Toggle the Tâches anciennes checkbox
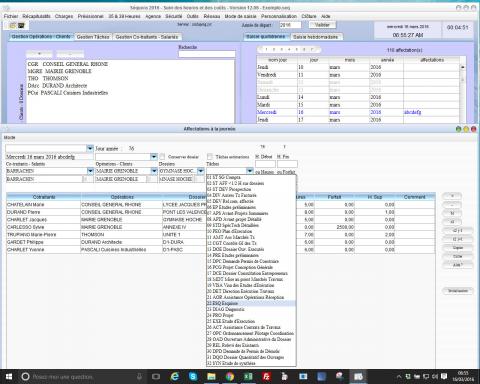 [210, 156]
